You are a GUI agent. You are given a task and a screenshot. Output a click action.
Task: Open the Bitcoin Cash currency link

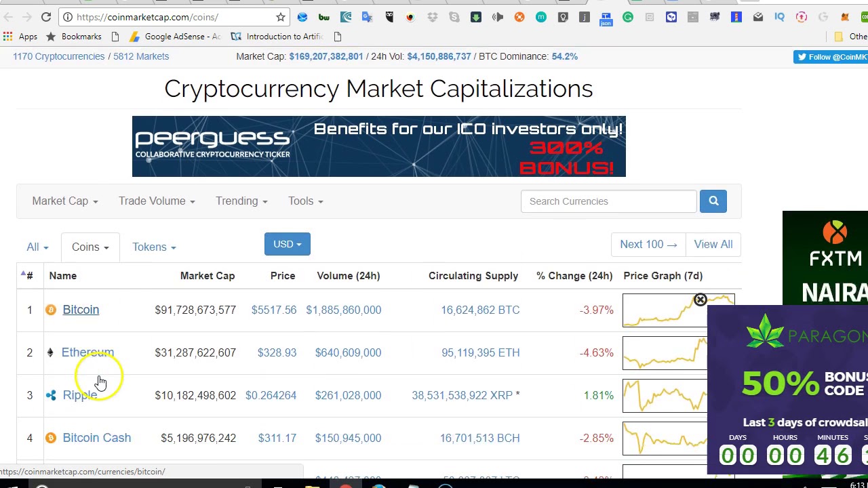pyautogui.click(x=97, y=438)
